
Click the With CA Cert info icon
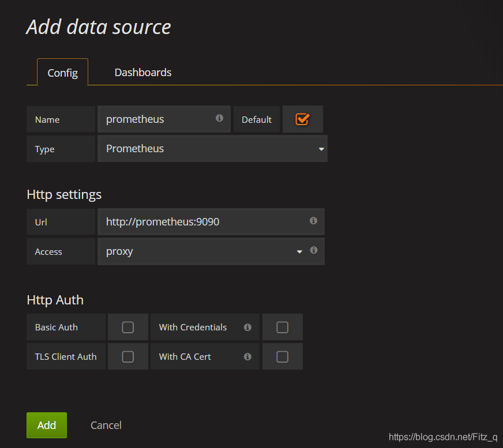(x=247, y=356)
